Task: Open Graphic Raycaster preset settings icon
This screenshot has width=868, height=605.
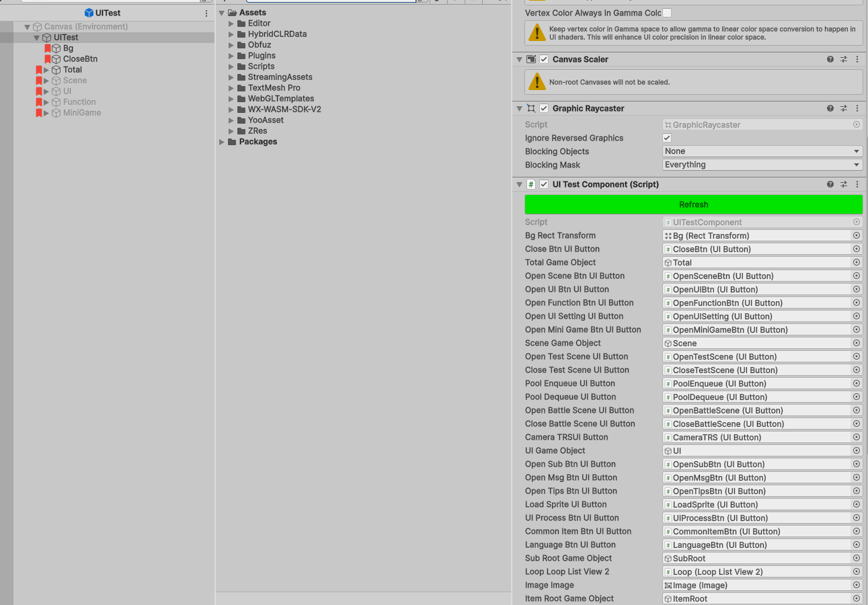Action: click(844, 108)
